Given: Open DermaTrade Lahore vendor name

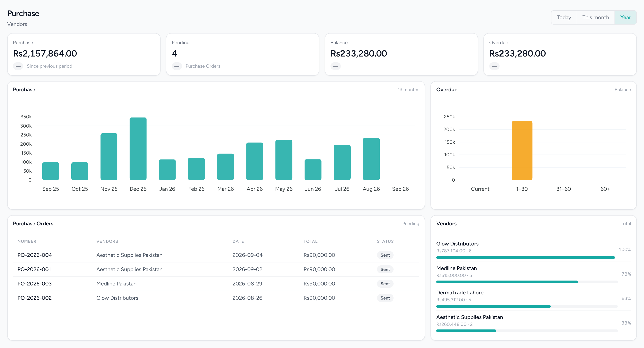Looking at the screenshot, I should [460, 293].
